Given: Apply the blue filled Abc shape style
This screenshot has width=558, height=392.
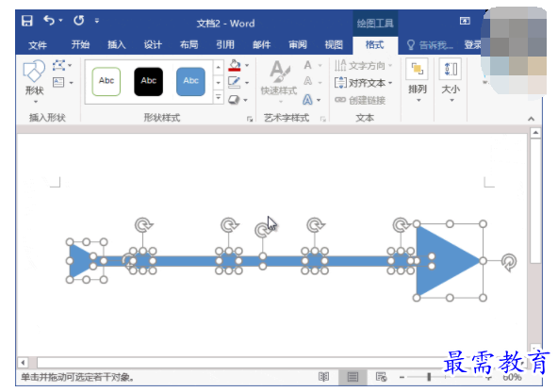Looking at the screenshot, I should [x=190, y=81].
